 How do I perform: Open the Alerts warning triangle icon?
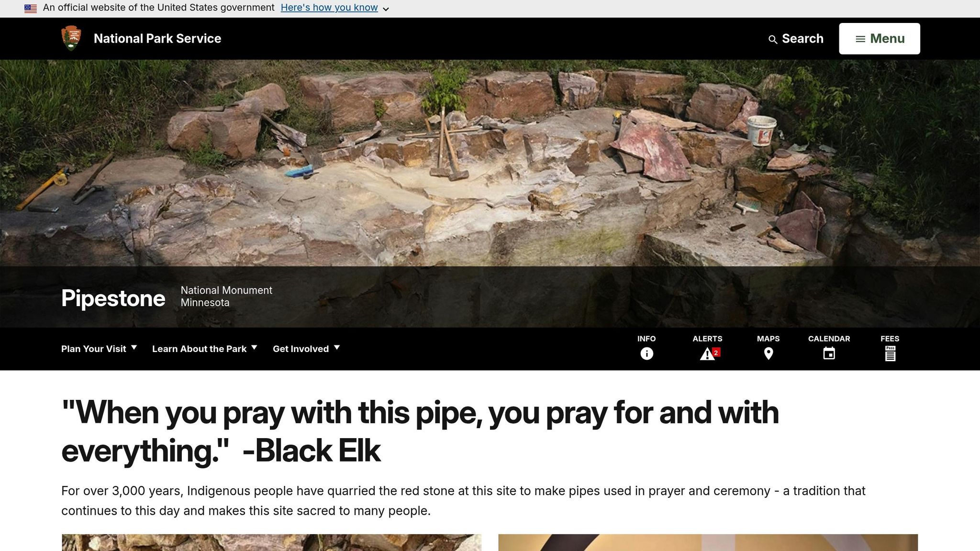(708, 354)
